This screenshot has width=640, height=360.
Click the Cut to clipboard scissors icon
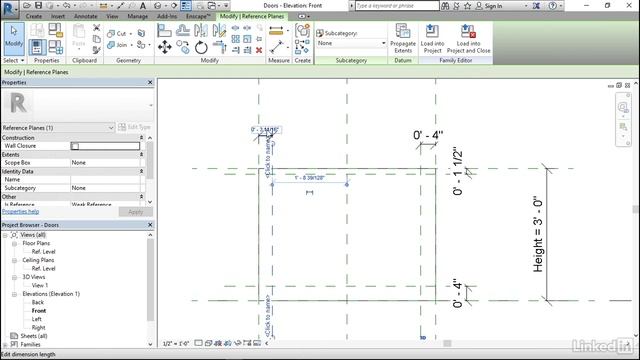(97, 28)
